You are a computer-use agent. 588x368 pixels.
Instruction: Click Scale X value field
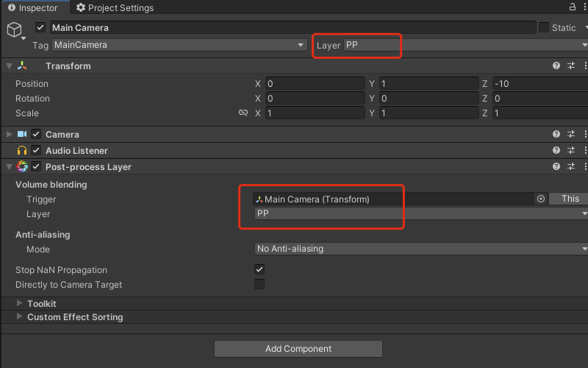[315, 113]
